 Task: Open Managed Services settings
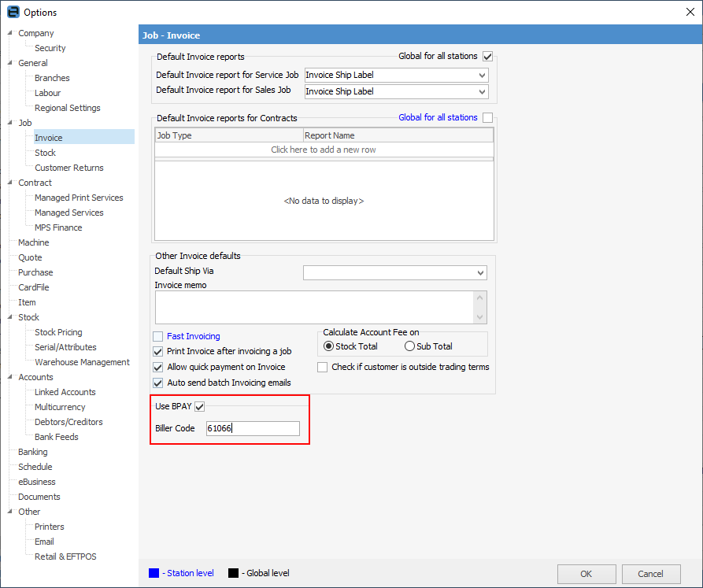point(69,213)
